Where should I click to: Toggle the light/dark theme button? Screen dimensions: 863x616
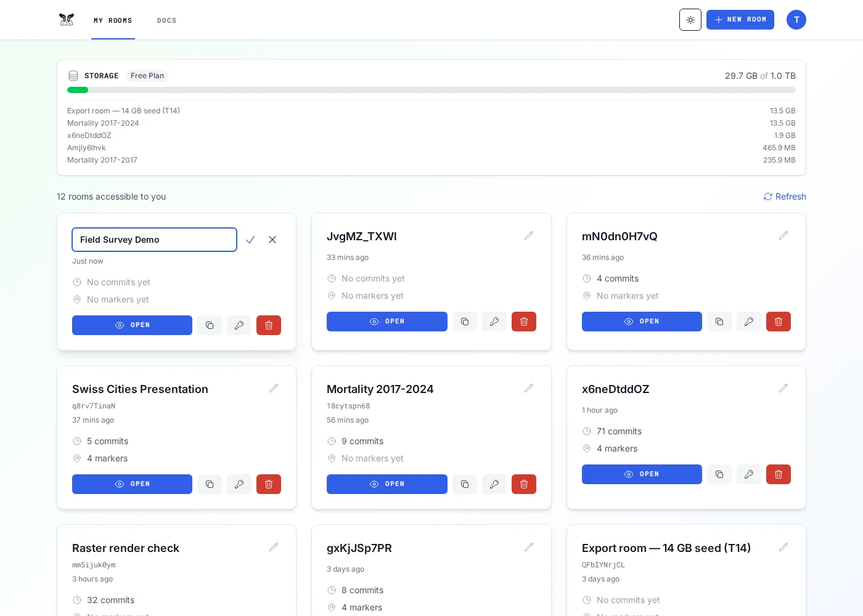coord(690,20)
